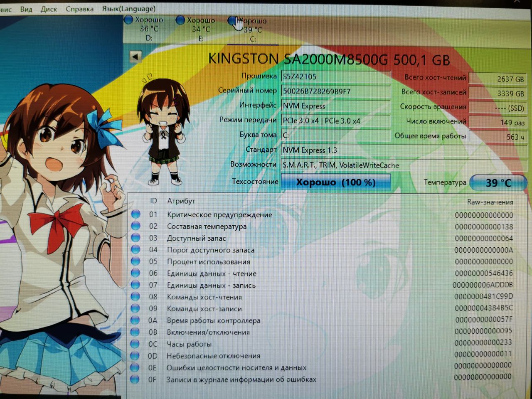This screenshot has height=399, width=532.
Task: Click status orb for Составная температура
Action: 135,226
